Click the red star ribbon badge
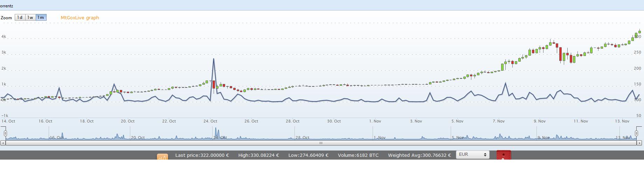Screen dimensions: 644x189 pyautogui.click(x=504, y=155)
